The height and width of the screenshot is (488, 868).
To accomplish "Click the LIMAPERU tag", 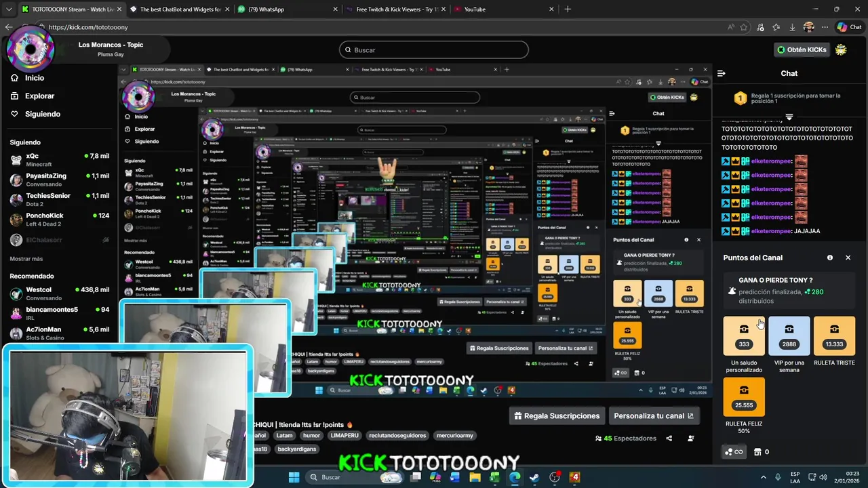I will [x=344, y=436].
